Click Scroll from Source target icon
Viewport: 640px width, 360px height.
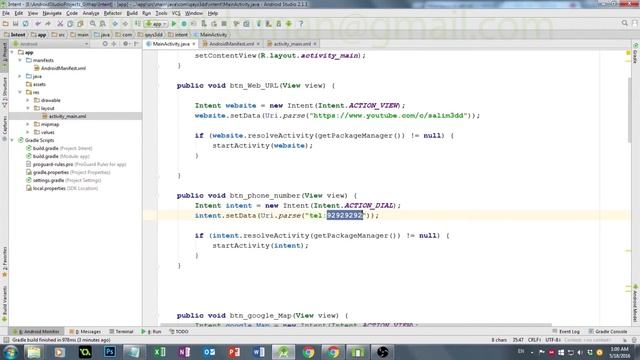point(105,44)
